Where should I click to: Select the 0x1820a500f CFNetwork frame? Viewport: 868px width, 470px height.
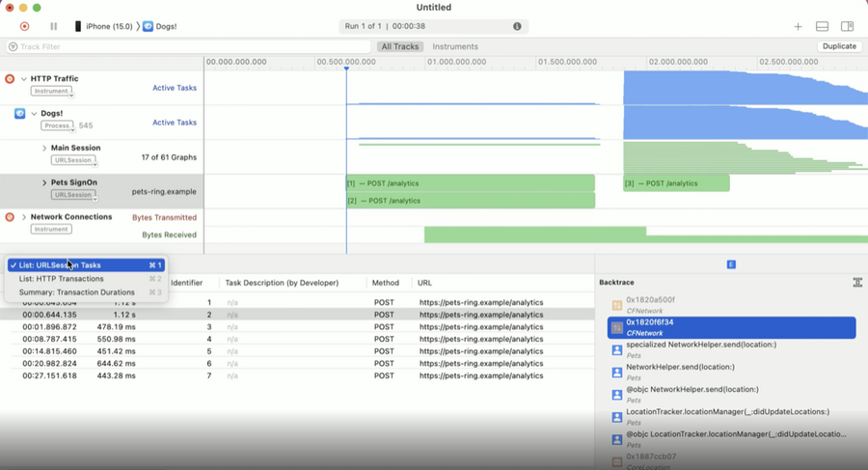pyautogui.click(x=731, y=305)
